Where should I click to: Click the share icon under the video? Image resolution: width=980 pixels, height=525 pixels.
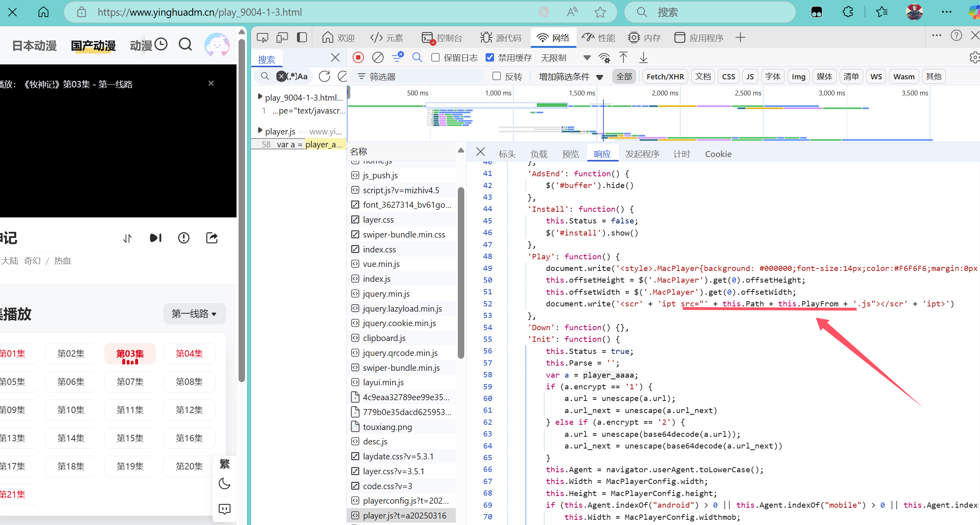click(x=212, y=238)
